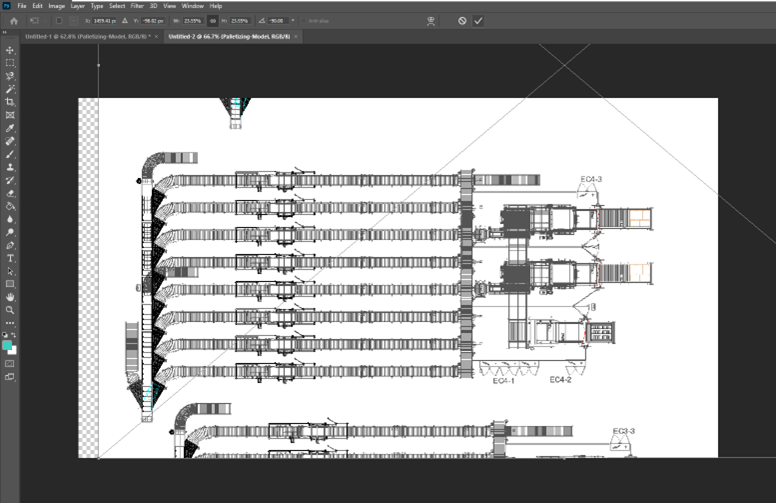The height and width of the screenshot is (503, 776).
Task: Cancel the transform
Action: click(462, 21)
